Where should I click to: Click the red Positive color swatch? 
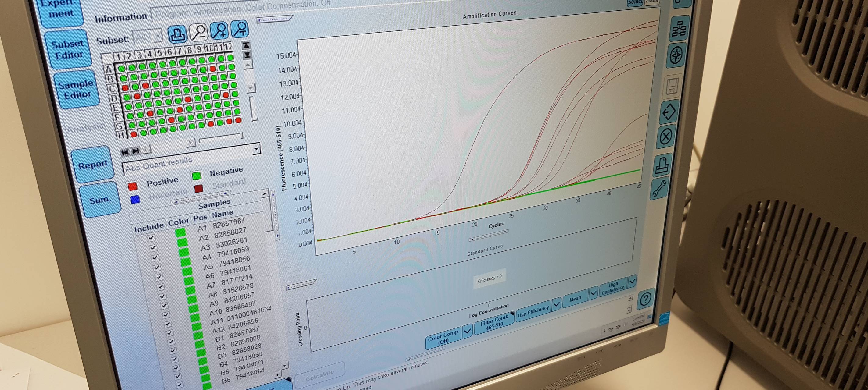[132, 186]
